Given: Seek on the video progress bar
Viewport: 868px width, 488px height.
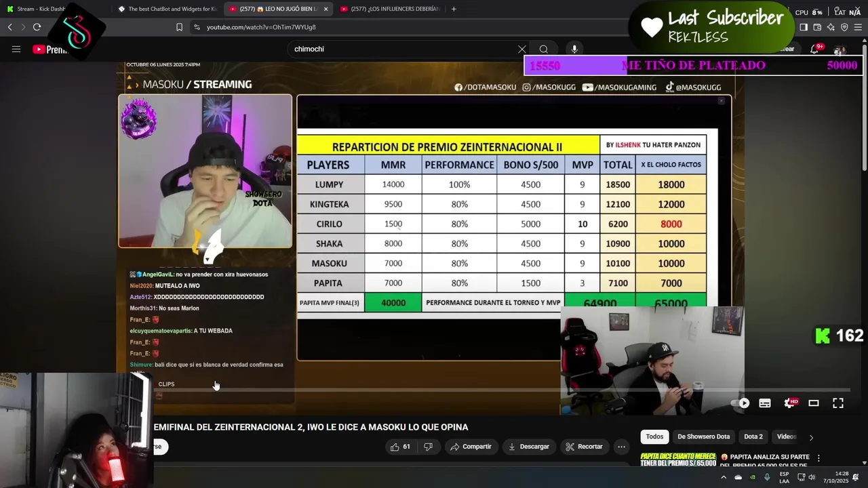Looking at the screenshot, I should (502, 390).
